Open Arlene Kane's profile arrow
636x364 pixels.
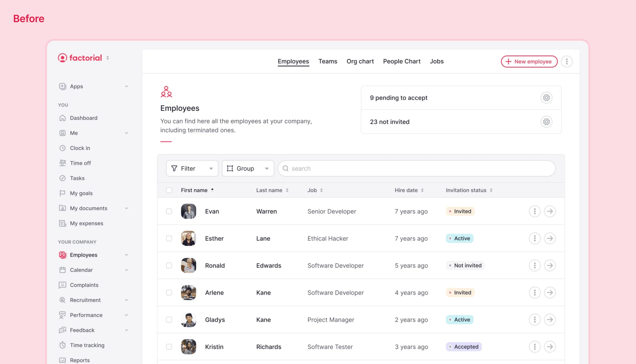coord(550,292)
